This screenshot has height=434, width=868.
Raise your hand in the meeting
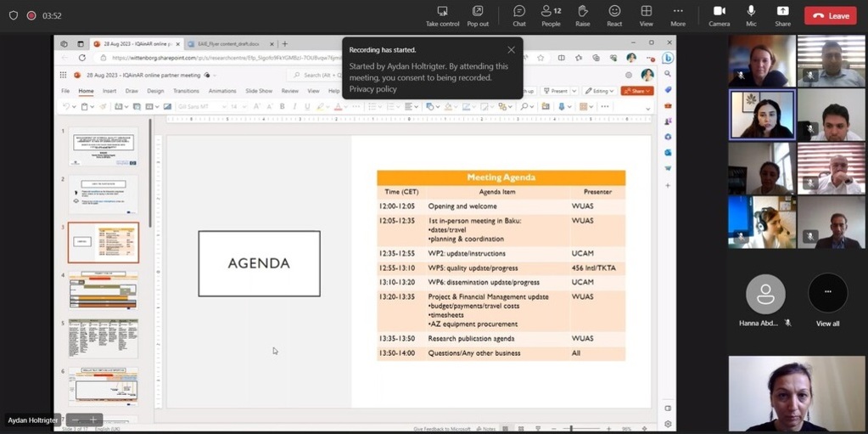582,15
